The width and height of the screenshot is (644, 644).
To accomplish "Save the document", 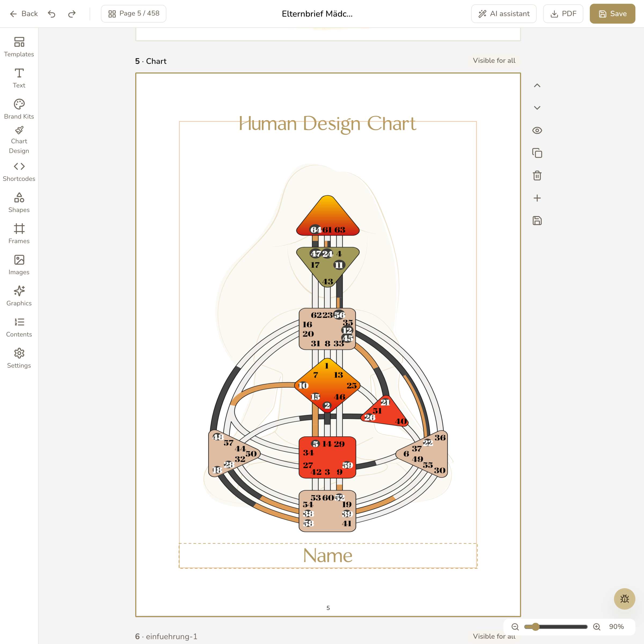I will click(x=612, y=14).
